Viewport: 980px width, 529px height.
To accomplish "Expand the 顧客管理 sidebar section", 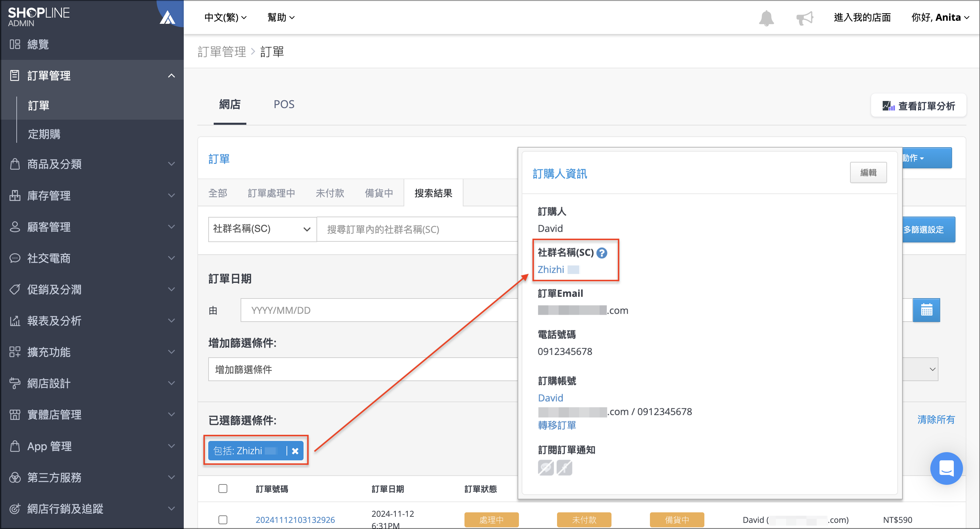I will (171, 226).
